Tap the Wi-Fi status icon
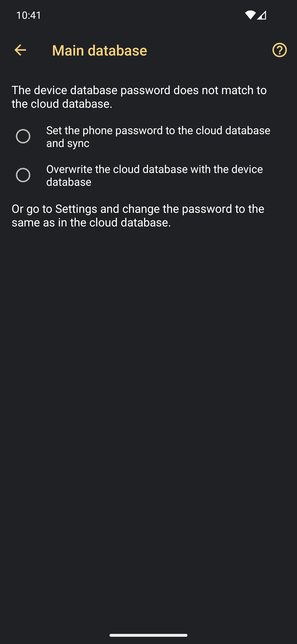 point(250,15)
